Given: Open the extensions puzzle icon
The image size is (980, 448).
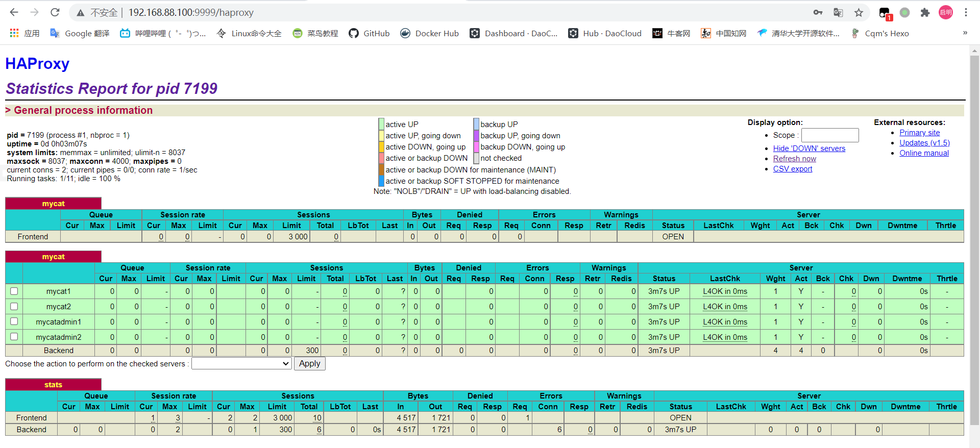Looking at the screenshot, I should click(925, 13).
